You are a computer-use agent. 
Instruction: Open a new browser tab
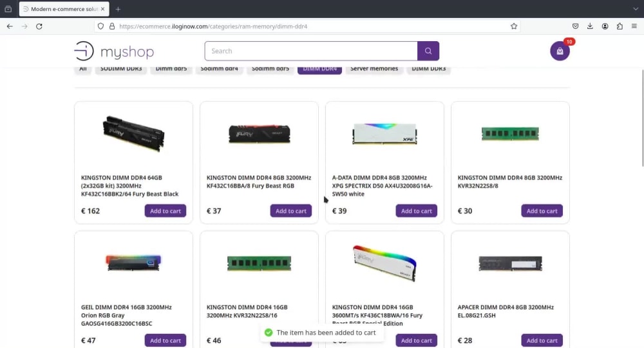click(x=118, y=9)
